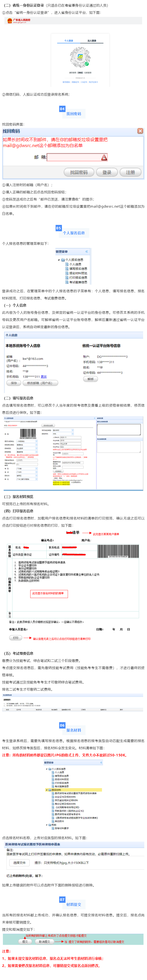Click the 更改 phone number link
This screenshot has width=147, height=980.
[44, 377]
